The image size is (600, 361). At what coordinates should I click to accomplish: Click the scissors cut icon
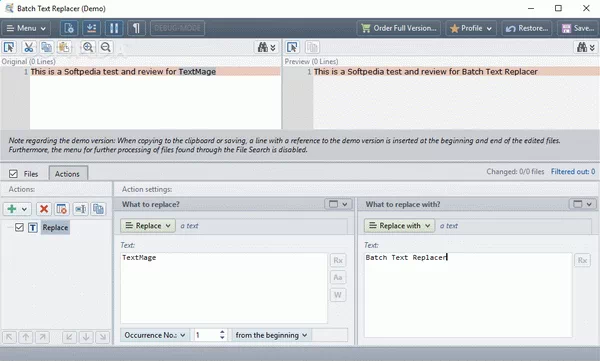point(28,47)
